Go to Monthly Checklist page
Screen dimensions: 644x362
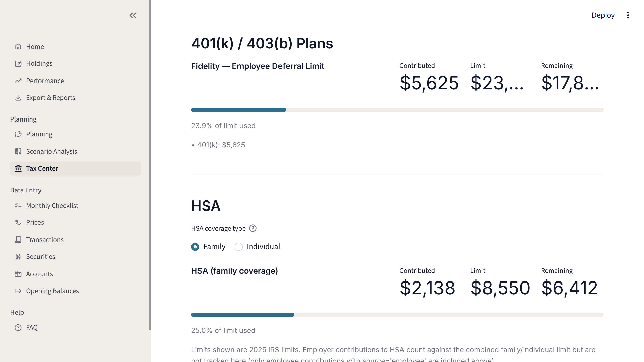pyautogui.click(x=52, y=206)
